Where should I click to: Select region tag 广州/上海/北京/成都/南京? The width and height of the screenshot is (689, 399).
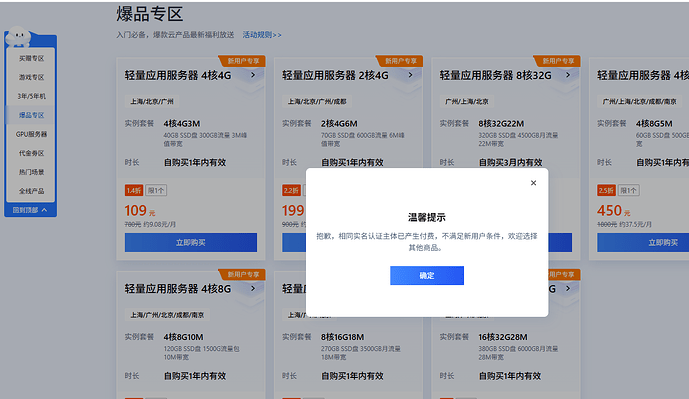(639, 102)
